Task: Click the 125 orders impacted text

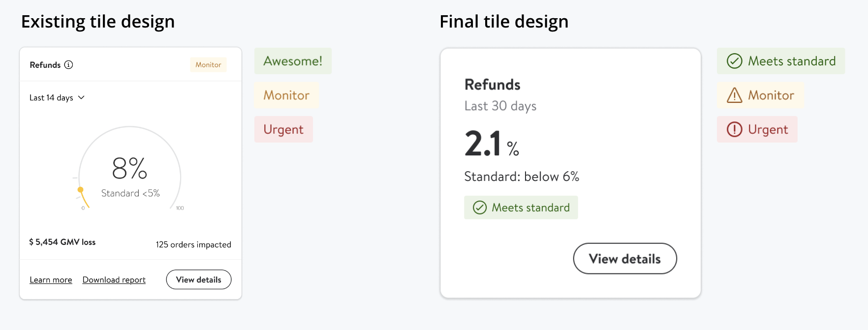Action: click(x=193, y=244)
